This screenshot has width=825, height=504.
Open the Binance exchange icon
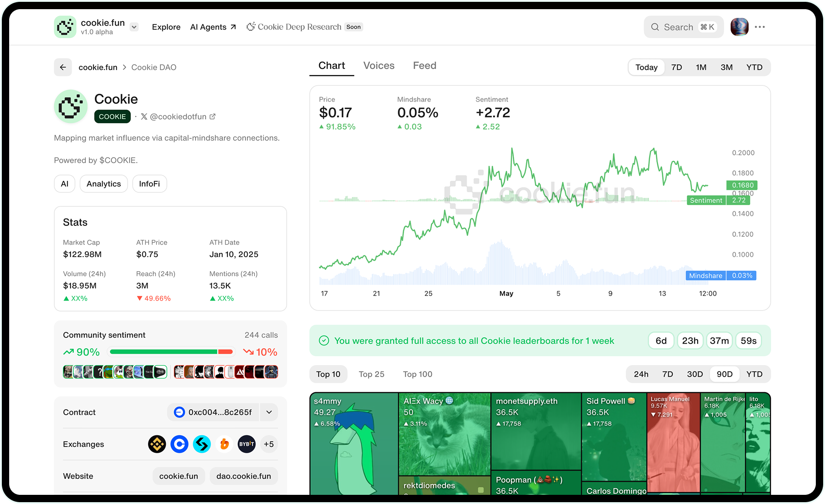point(157,444)
